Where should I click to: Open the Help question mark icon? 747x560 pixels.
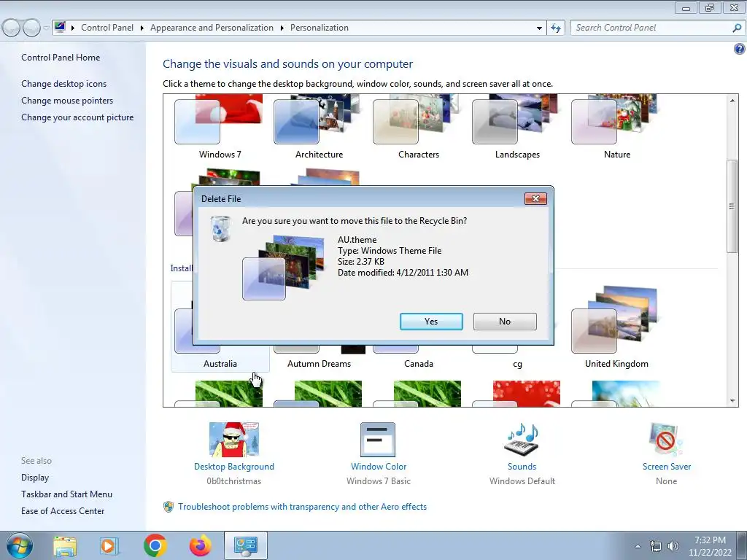pyautogui.click(x=740, y=49)
